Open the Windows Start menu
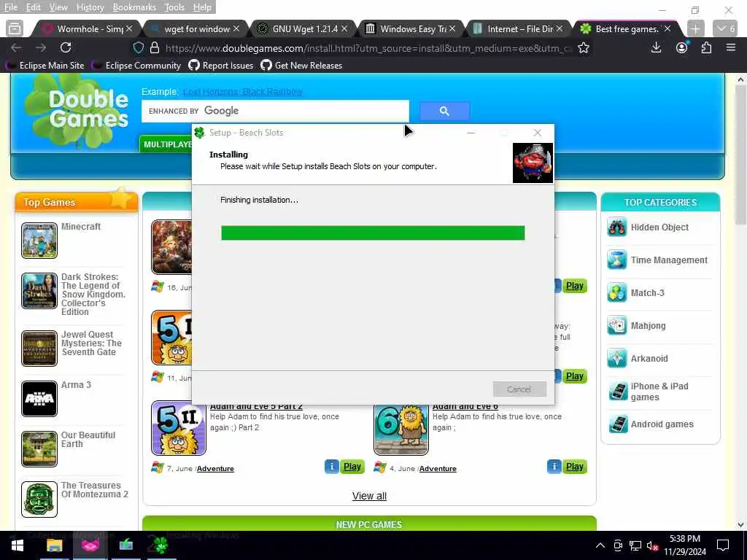This screenshot has width=747, height=560. click(18, 545)
